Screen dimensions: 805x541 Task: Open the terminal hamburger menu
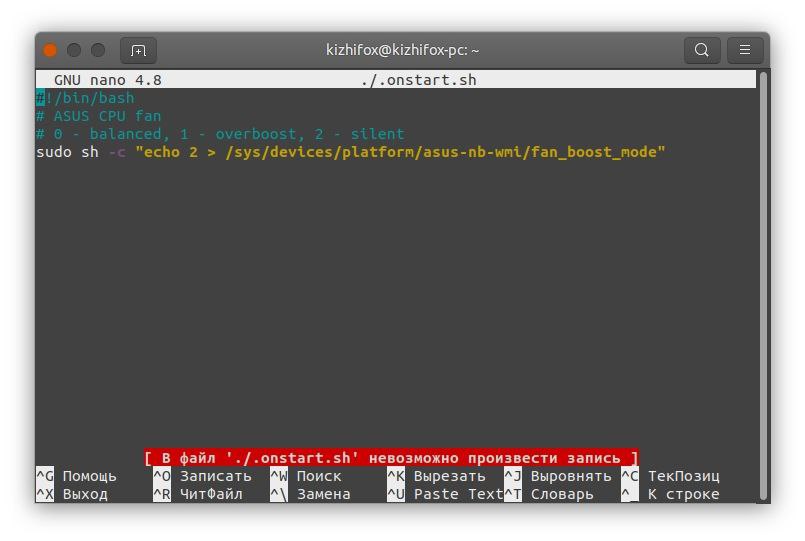coord(745,50)
